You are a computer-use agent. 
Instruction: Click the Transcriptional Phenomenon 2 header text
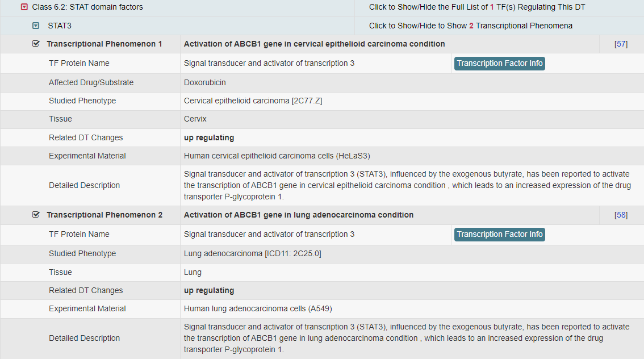104,215
